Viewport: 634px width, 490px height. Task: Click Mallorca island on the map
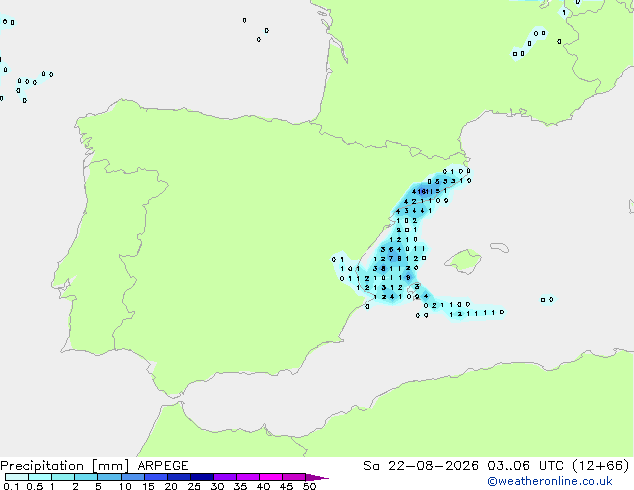[x=463, y=261]
